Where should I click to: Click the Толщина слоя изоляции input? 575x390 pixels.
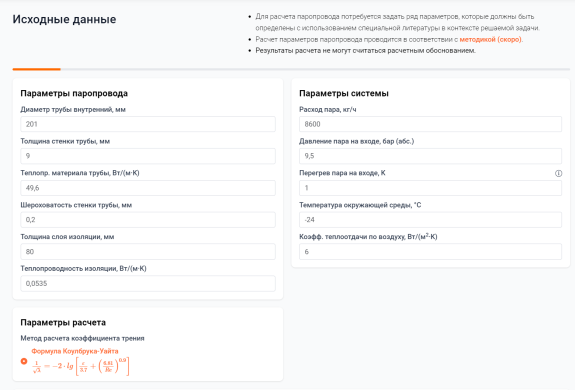148,252
